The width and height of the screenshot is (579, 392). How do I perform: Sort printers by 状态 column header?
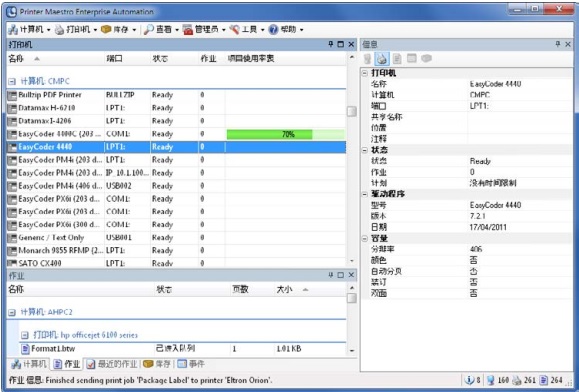point(174,58)
